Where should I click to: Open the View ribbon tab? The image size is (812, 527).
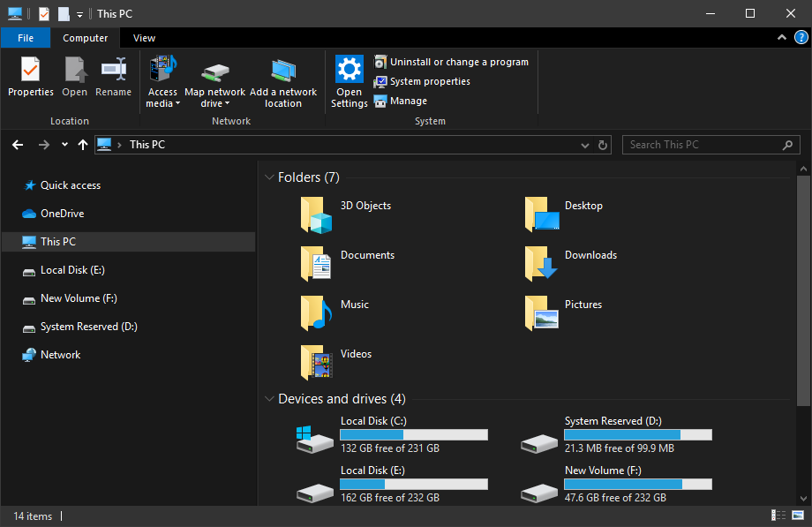coord(144,38)
